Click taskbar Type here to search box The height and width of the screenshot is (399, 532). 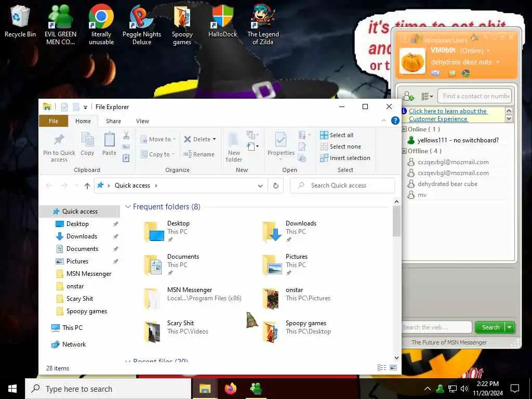[108, 389]
